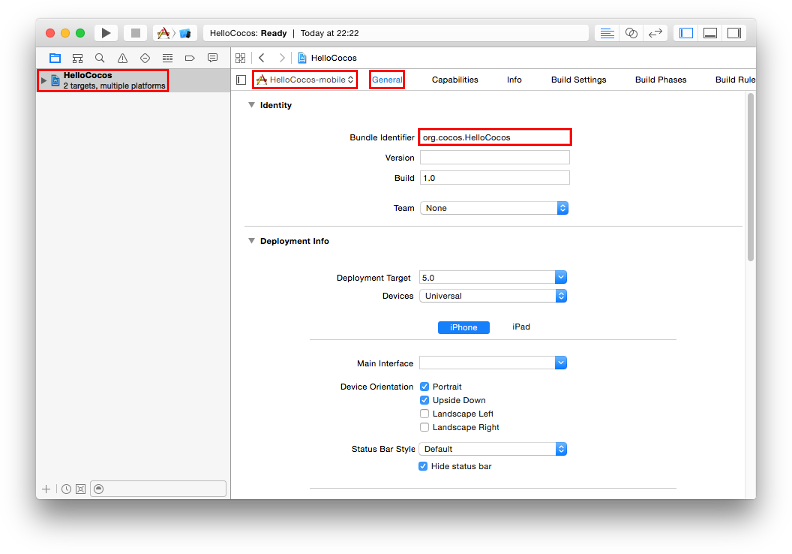Open the Main Interface combo box

[493, 363]
